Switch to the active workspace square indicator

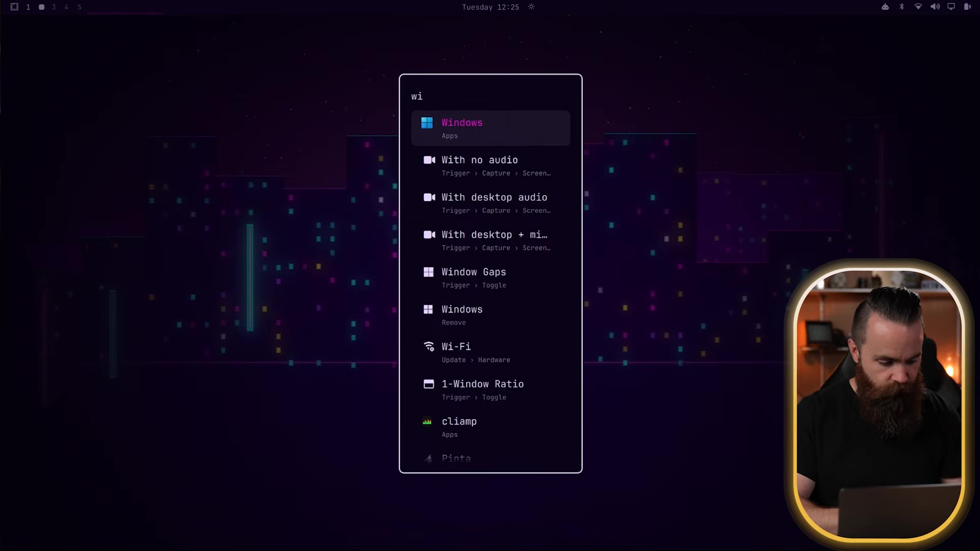41,7
